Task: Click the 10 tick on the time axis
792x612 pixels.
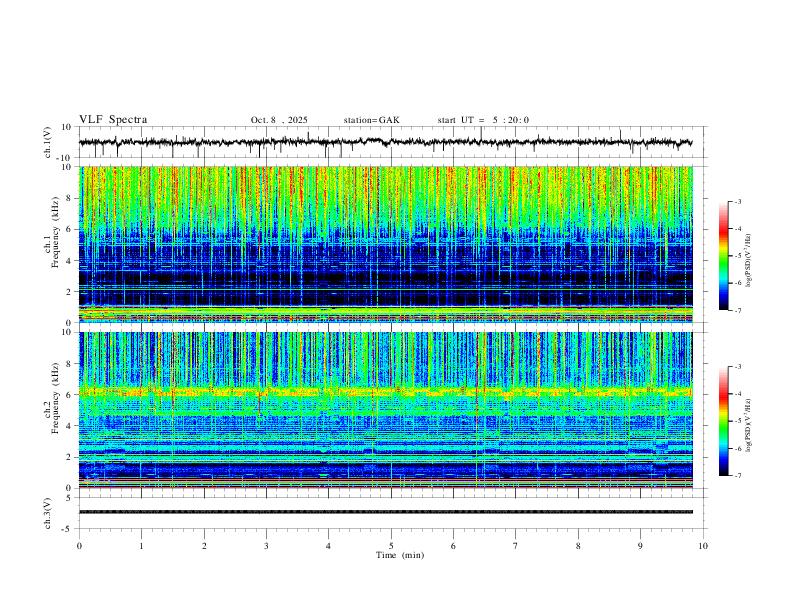Action: (703, 546)
